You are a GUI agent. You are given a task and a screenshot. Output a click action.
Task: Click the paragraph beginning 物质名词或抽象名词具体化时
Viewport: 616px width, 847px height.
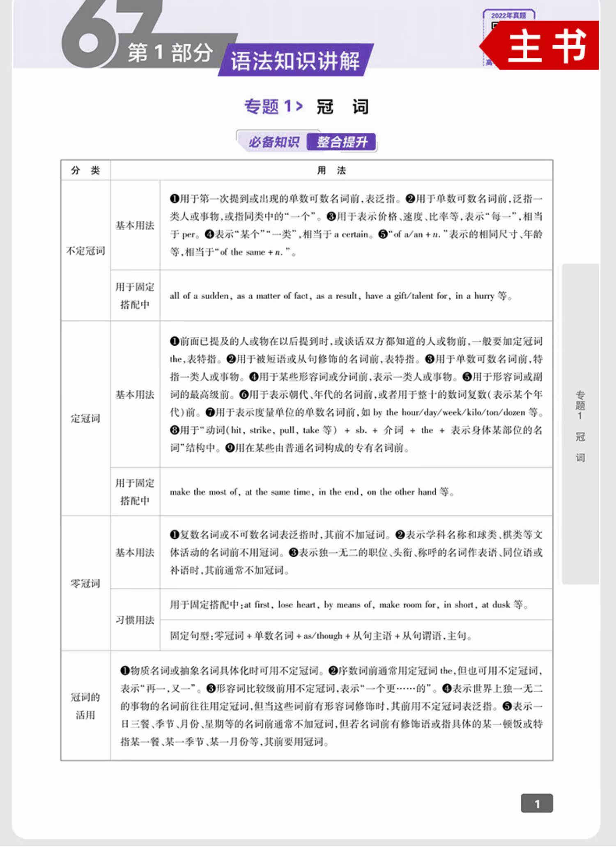click(331, 706)
